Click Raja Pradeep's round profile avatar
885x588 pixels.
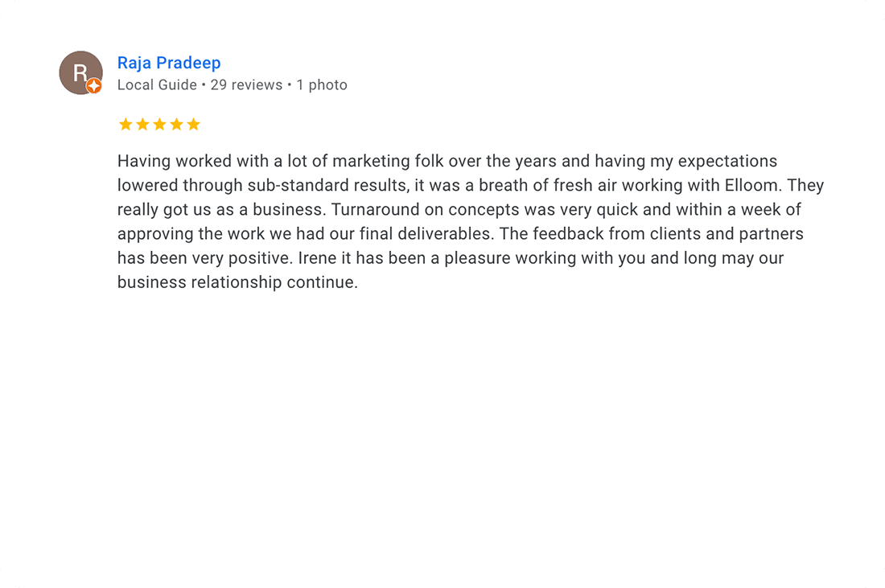pyautogui.click(x=80, y=72)
